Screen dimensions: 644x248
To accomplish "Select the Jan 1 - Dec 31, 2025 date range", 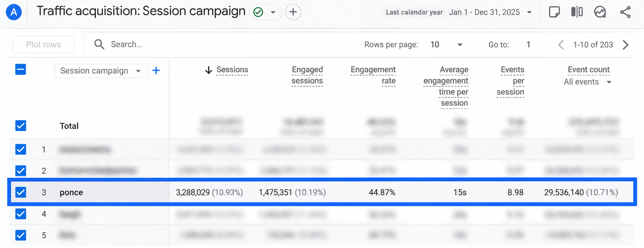I will [x=484, y=12].
